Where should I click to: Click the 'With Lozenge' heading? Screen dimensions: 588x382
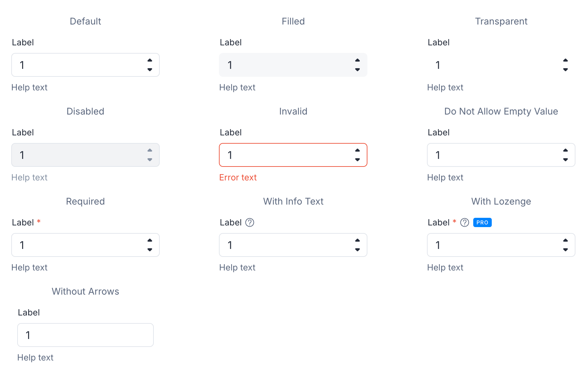[x=501, y=202]
